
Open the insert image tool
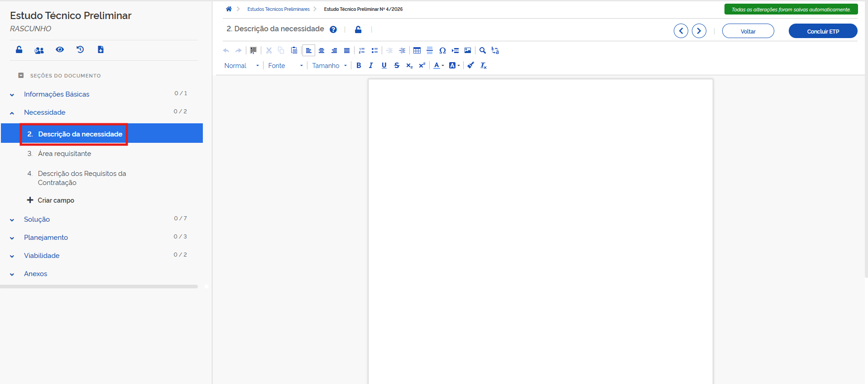coord(468,50)
